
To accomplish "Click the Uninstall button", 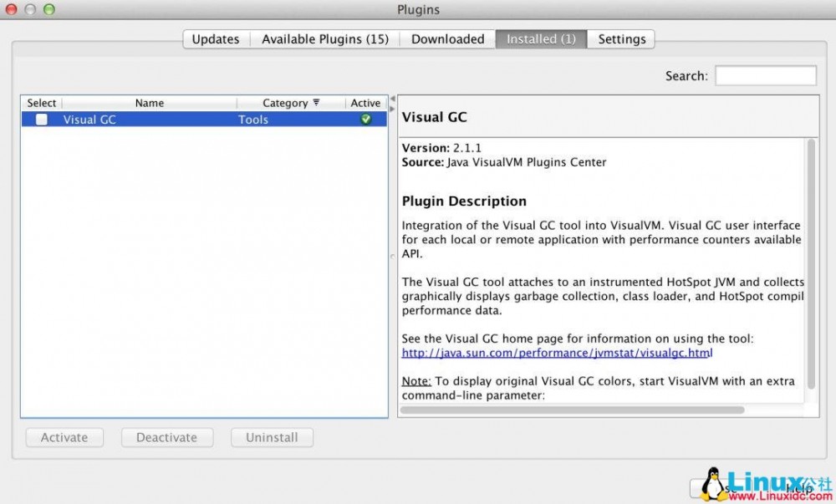I will (x=272, y=437).
